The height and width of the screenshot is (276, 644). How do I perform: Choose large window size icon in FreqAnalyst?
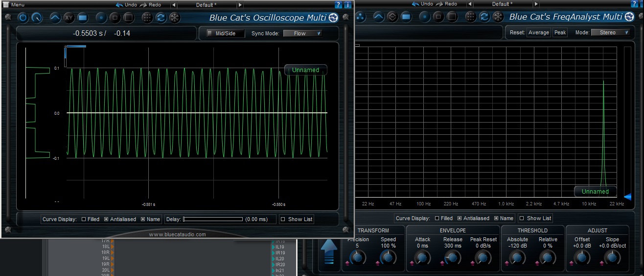pos(452,17)
